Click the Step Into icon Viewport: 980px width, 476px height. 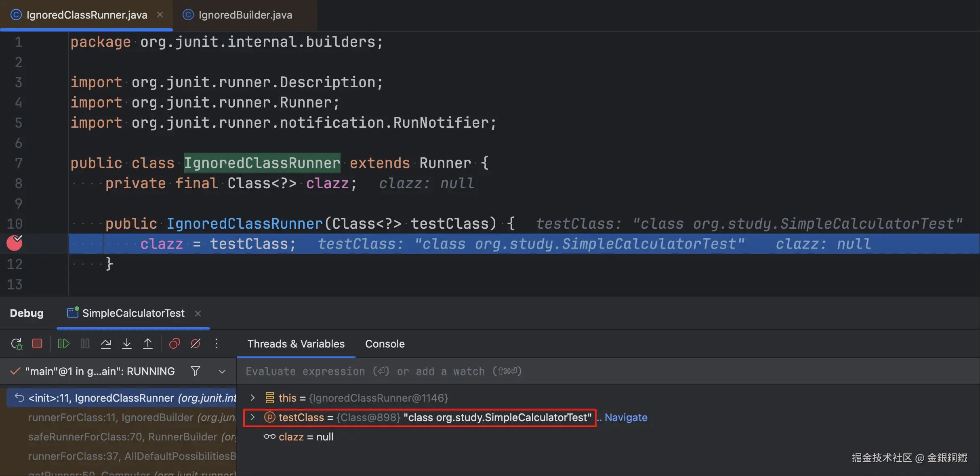[x=127, y=344]
